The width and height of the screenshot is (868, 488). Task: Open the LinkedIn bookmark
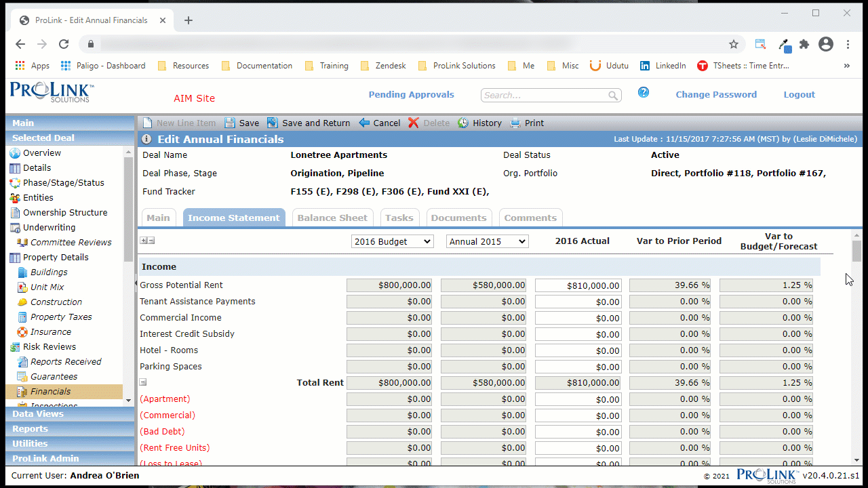(663, 66)
